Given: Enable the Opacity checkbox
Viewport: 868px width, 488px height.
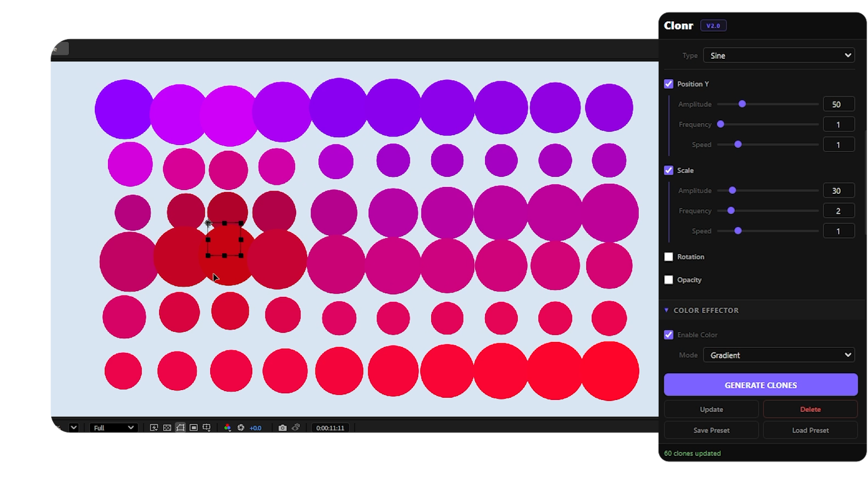Looking at the screenshot, I should click(669, 280).
